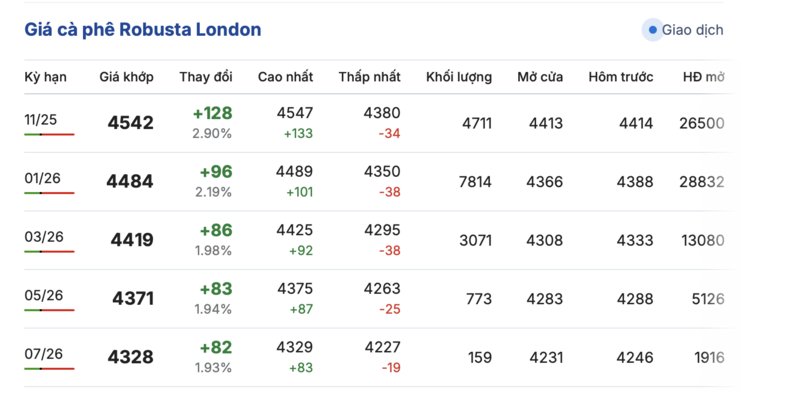Open the Giá cà phê Robusta London title
The image size is (800, 405).
click(143, 30)
